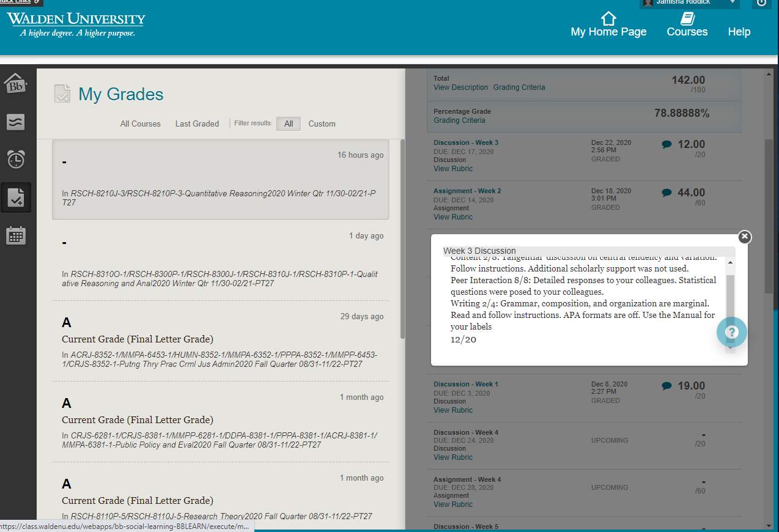Click the 142.00 total score

688,80
